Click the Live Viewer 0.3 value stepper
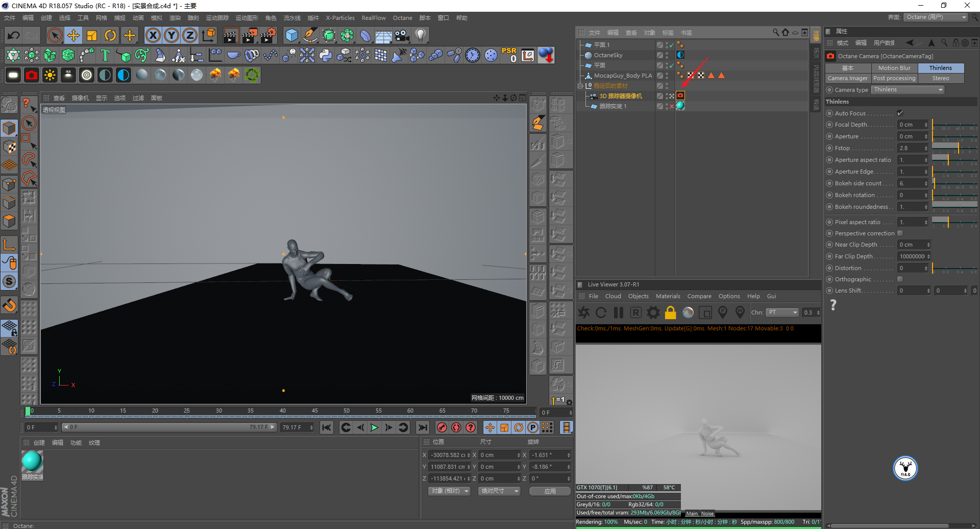 pos(818,312)
